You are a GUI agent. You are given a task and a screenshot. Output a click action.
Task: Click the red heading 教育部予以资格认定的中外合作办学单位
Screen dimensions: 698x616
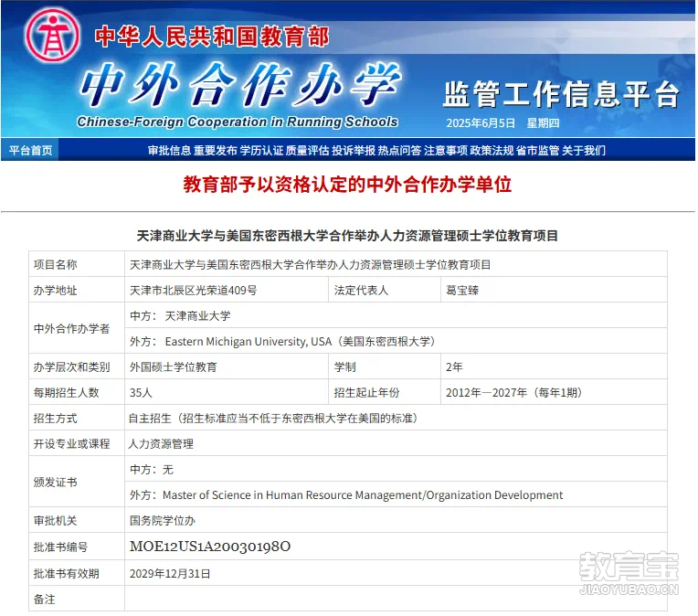point(347,184)
